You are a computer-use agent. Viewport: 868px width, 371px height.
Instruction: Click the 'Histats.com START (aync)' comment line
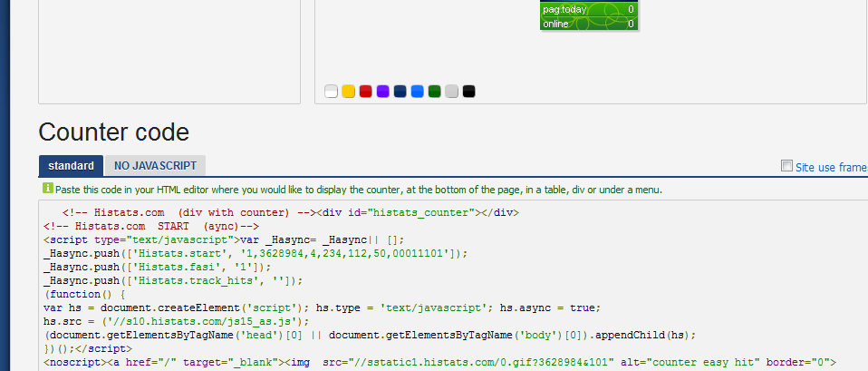point(151,226)
